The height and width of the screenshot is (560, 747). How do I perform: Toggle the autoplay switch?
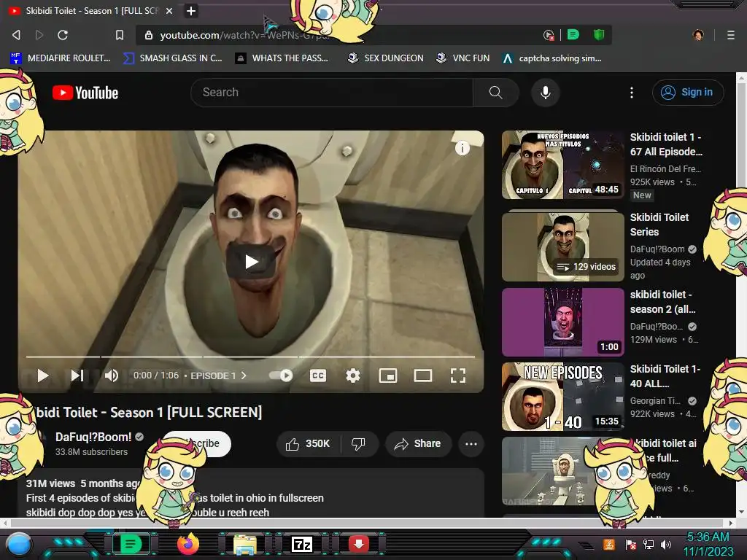click(x=281, y=376)
